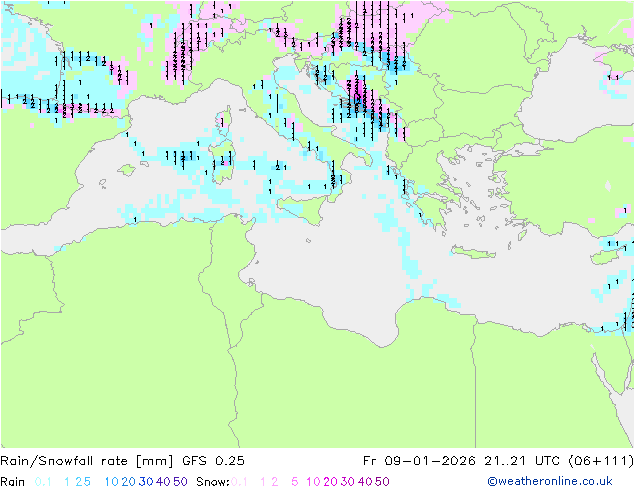Select the rain legend value 20

(129, 482)
